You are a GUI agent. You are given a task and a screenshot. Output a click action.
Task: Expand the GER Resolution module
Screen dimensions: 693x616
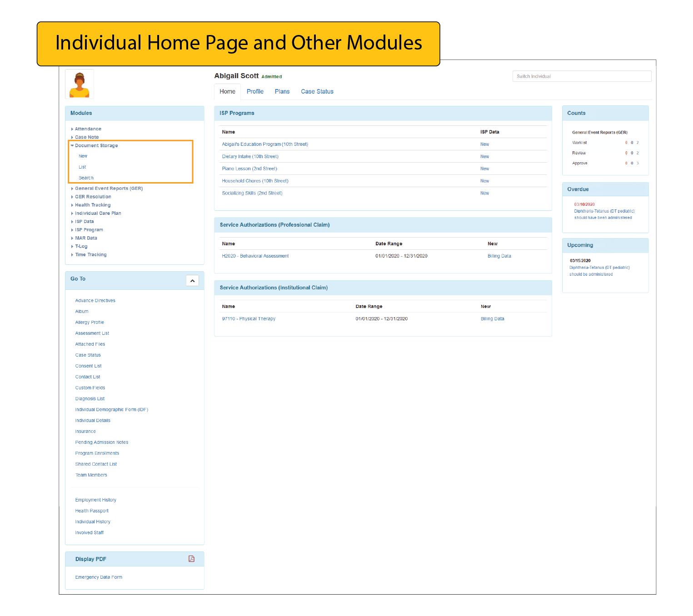pyautogui.click(x=91, y=197)
